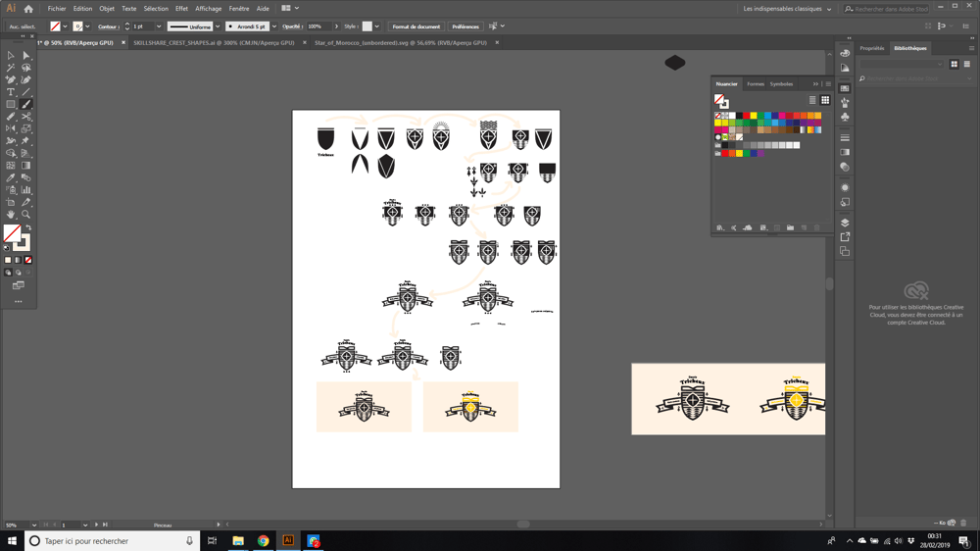Set the paint mode to Gradient in the toolbox
The height and width of the screenshot is (551, 980).
pyautogui.click(x=18, y=260)
